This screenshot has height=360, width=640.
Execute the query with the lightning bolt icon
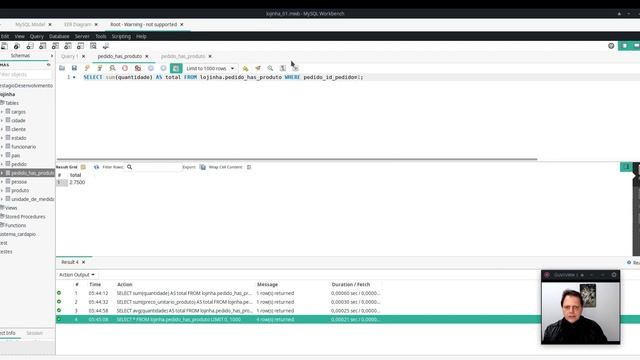[x=87, y=68]
